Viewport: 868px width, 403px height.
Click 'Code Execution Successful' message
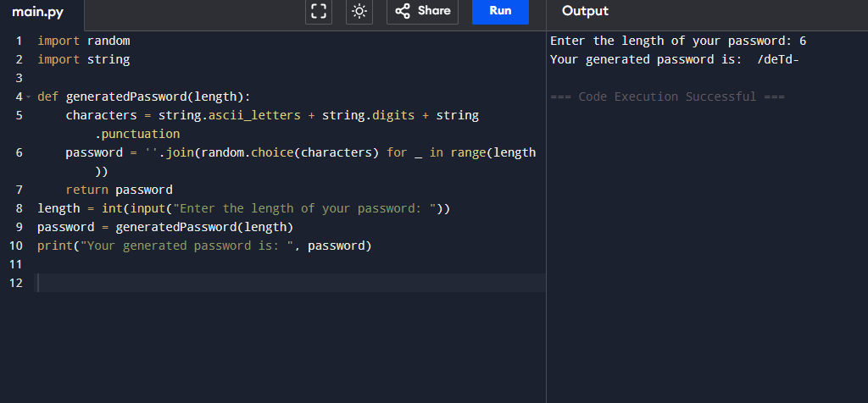(x=667, y=97)
